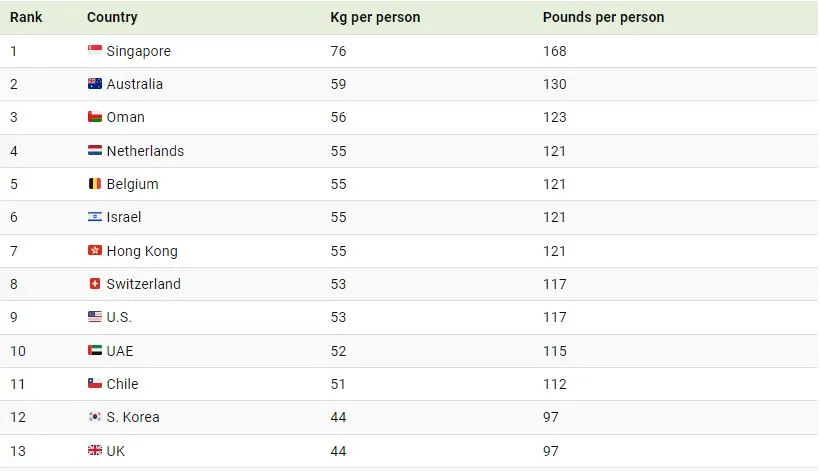This screenshot has height=471, width=820.
Task: Click the S. Korea flag icon
Action: tap(95, 417)
